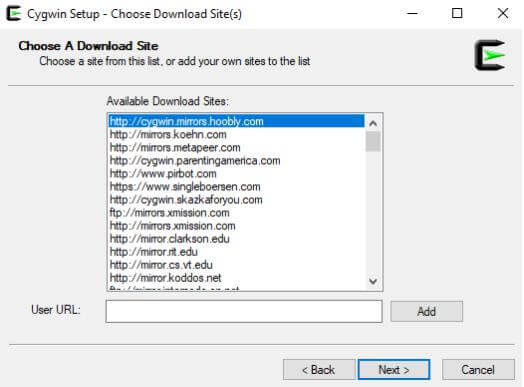This screenshot has height=387, width=524.
Task: Proceed with the Next button
Action: point(394,370)
